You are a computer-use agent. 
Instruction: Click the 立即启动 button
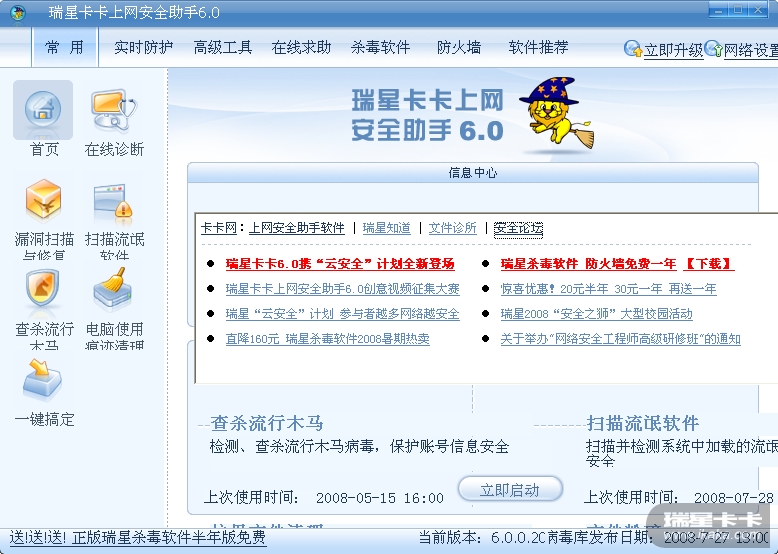(510, 490)
